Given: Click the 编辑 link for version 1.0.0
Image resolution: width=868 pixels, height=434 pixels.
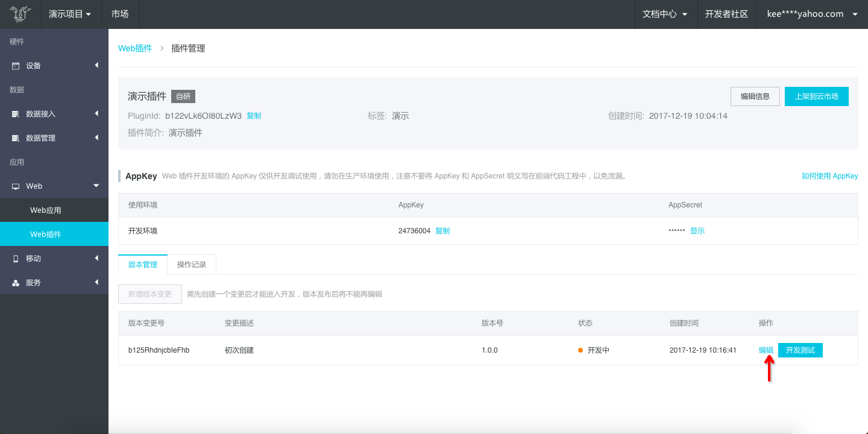Looking at the screenshot, I should click(766, 350).
